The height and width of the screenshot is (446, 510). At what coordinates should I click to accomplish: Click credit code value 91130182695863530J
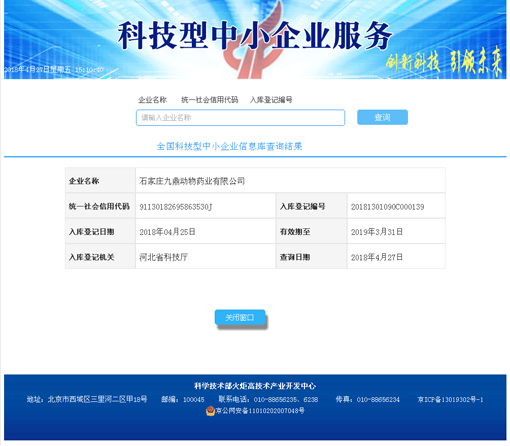(x=176, y=207)
